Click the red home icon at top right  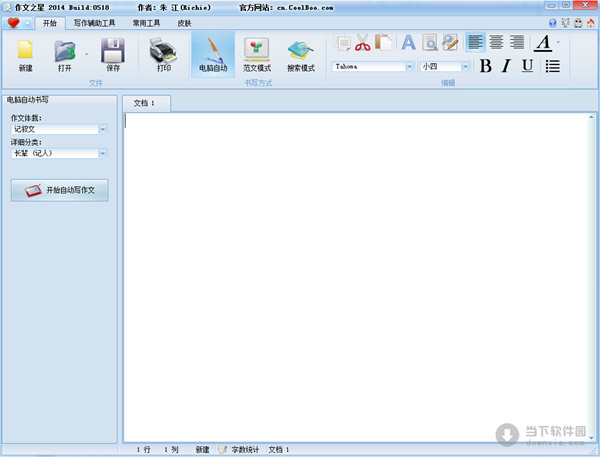click(591, 23)
